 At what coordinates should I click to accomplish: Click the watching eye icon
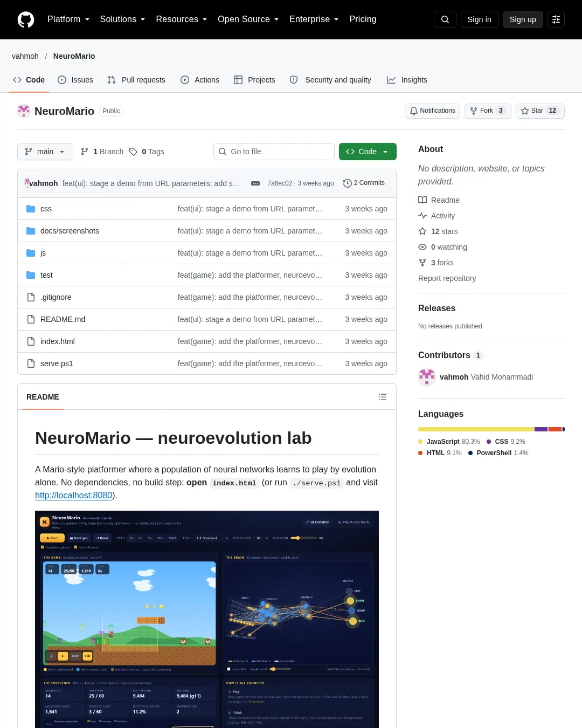(x=422, y=247)
